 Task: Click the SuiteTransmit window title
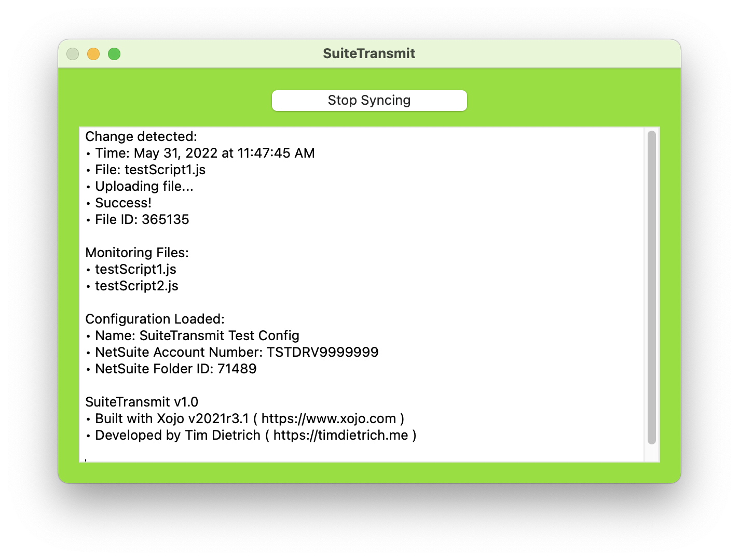[x=369, y=53]
